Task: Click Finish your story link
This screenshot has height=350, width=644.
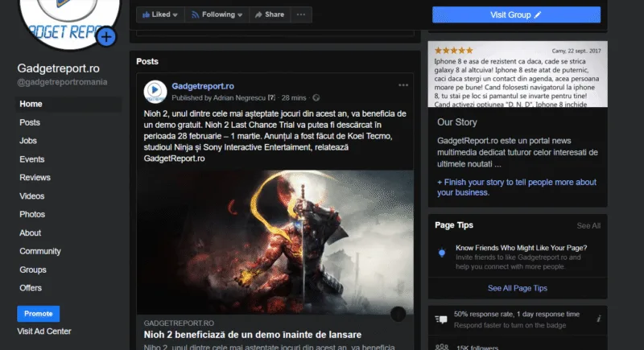Action: tap(517, 187)
